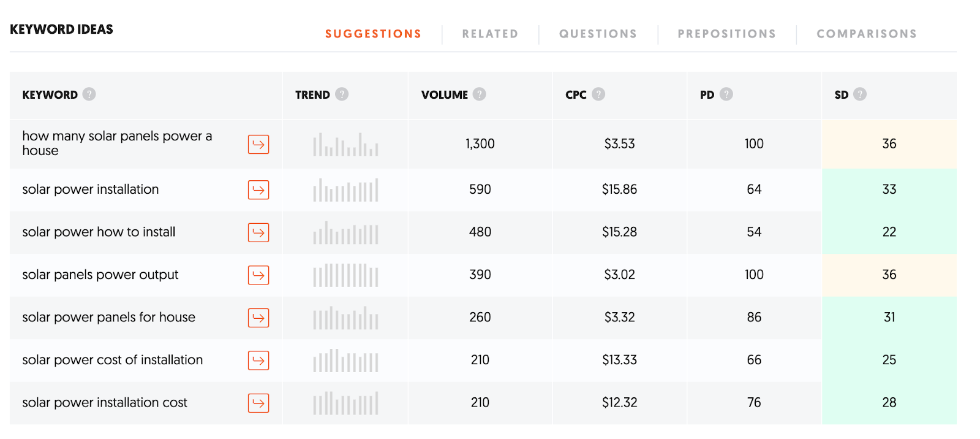Click arrow icon for 'solar power cost of installation'
The width and height of the screenshot is (980, 439).
coord(258,361)
